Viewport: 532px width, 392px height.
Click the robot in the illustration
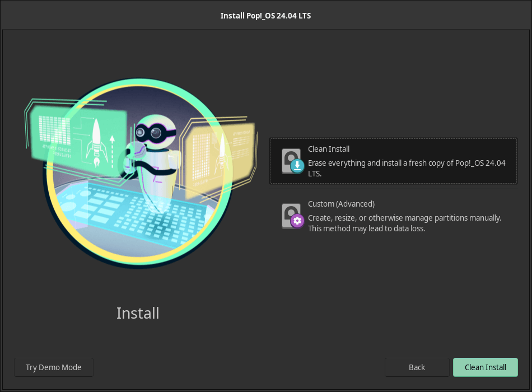click(152, 162)
